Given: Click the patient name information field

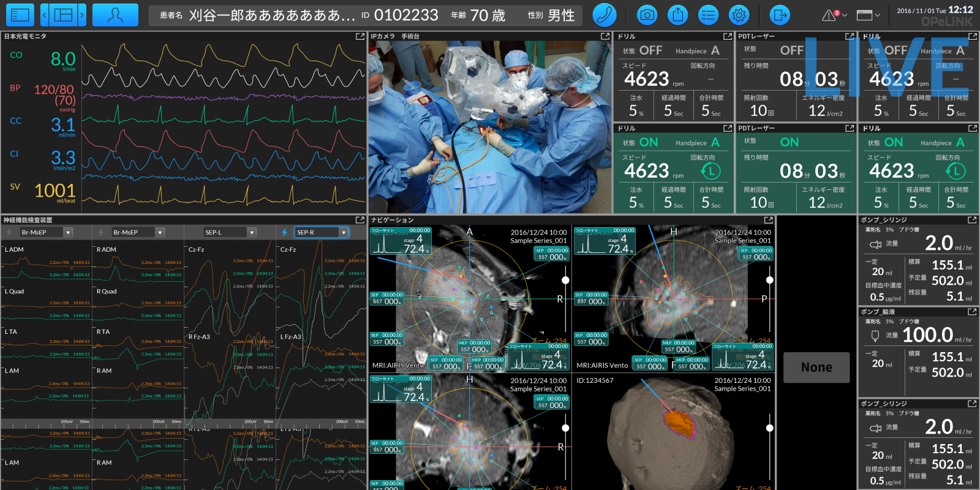Looking at the screenshot, I should pos(257,15).
